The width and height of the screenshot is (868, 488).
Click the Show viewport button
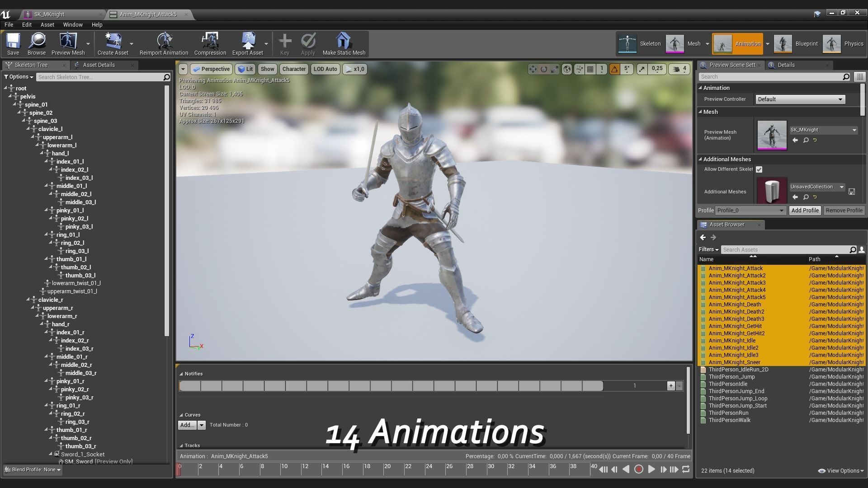267,69
